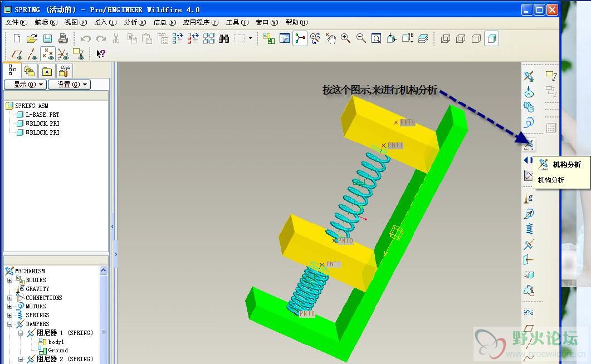Screen dimensions: 591x364
Task: Open the 应用程序 menu
Action: pyautogui.click(x=201, y=23)
